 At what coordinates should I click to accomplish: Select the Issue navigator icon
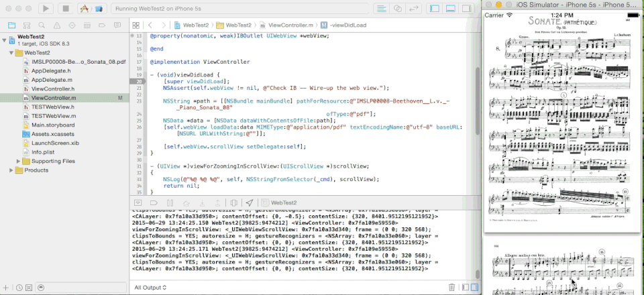pyautogui.click(x=57, y=25)
